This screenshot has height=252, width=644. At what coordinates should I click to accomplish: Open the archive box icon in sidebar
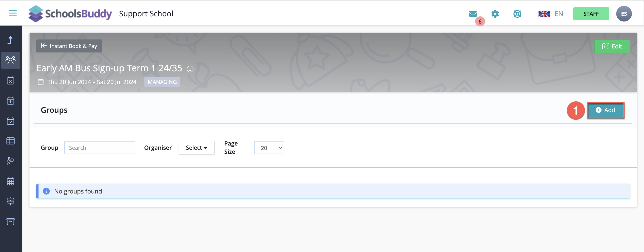click(x=11, y=222)
